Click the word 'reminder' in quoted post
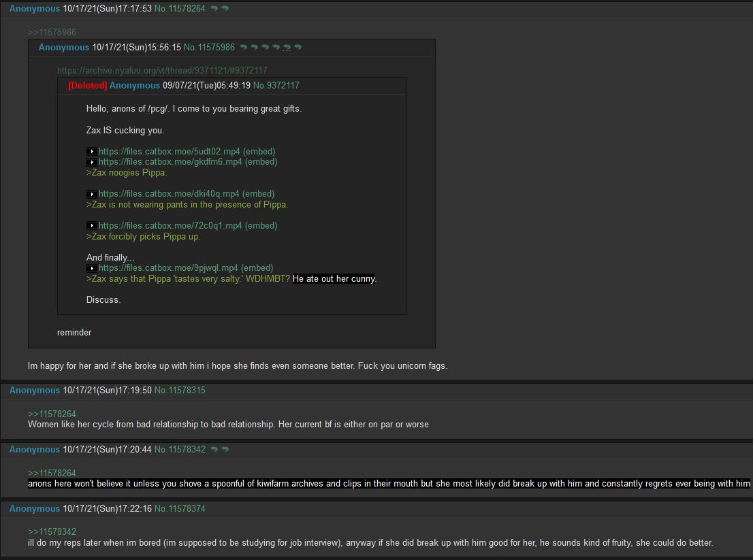Image resolution: width=753 pixels, height=560 pixels. (x=74, y=332)
